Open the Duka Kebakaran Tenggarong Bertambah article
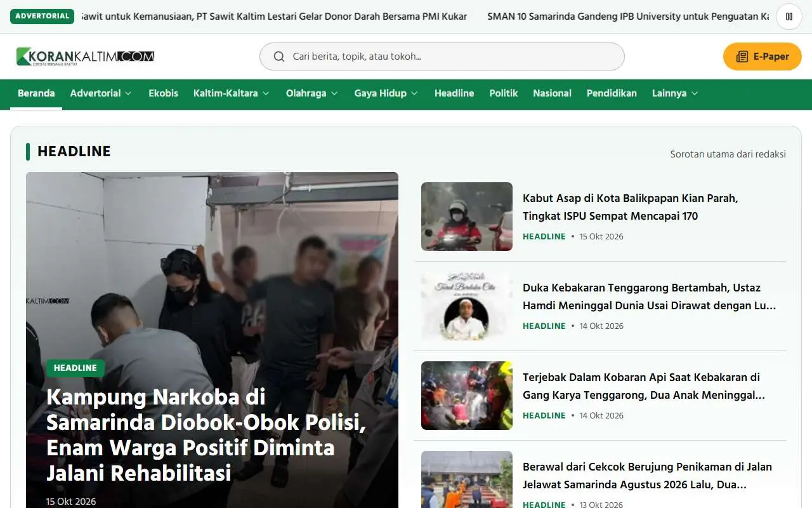This screenshot has height=508, width=812. pyautogui.click(x=649, y=297)
